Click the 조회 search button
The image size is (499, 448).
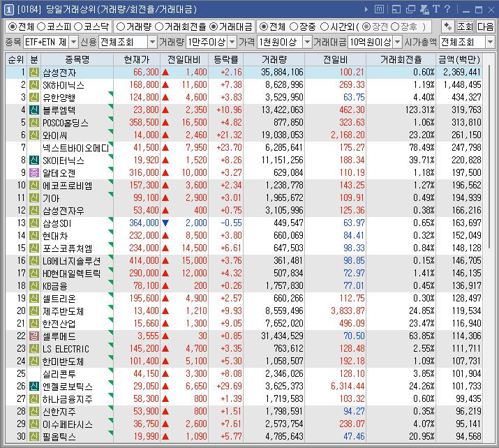pyautogui.click(x=466, y=27)
